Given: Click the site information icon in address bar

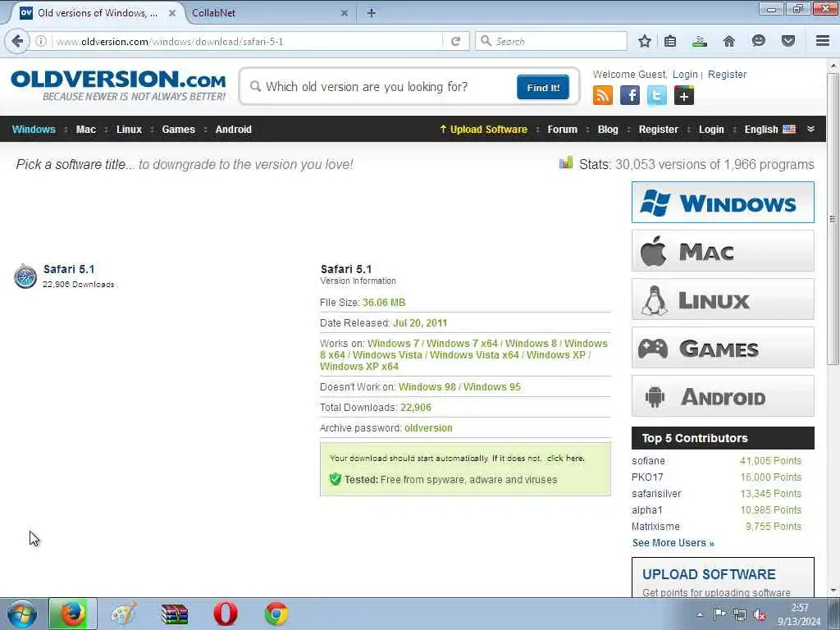Looking at the screenshot, I should click(x=41, y=41).
